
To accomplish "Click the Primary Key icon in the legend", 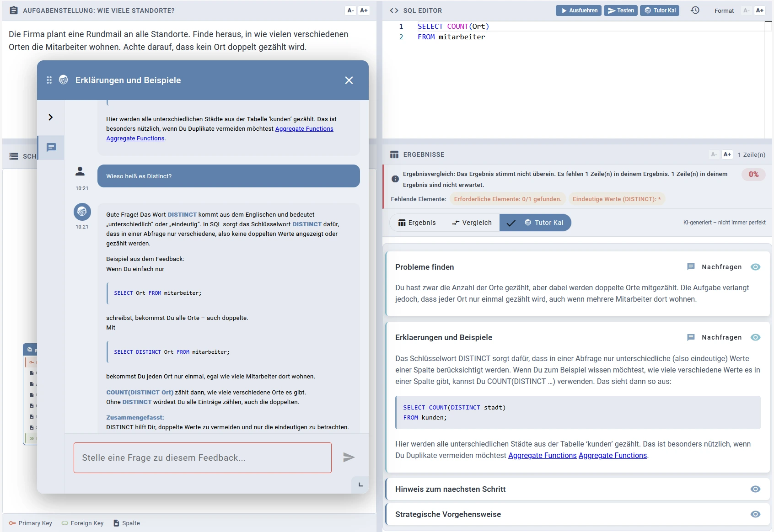I will 14,523.
